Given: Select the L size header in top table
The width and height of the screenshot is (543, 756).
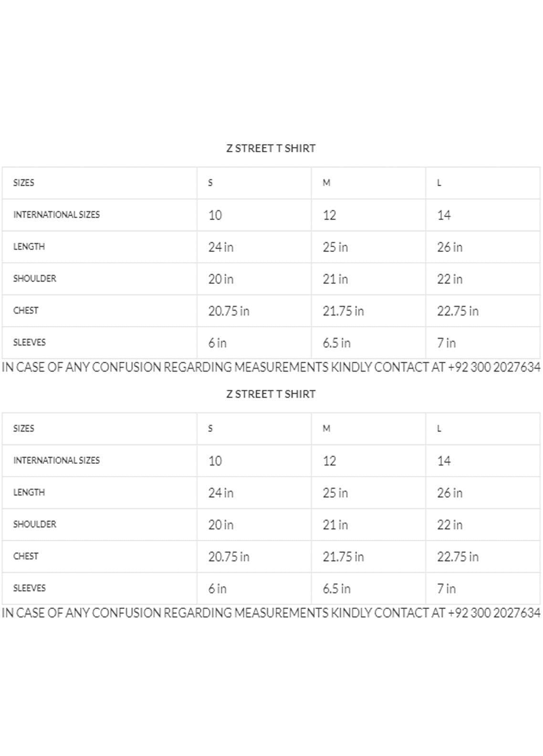Looking at the screenshot, I should 439,183.
